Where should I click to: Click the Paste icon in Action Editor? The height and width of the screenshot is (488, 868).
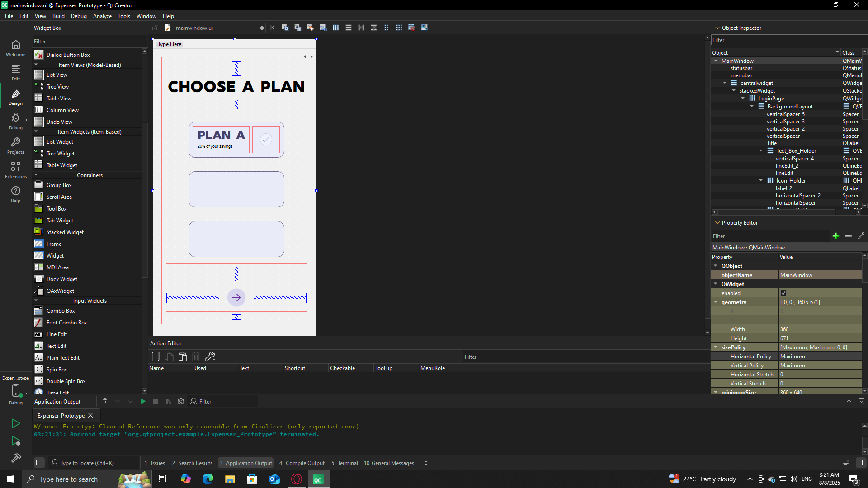click(x=183, y=357)
